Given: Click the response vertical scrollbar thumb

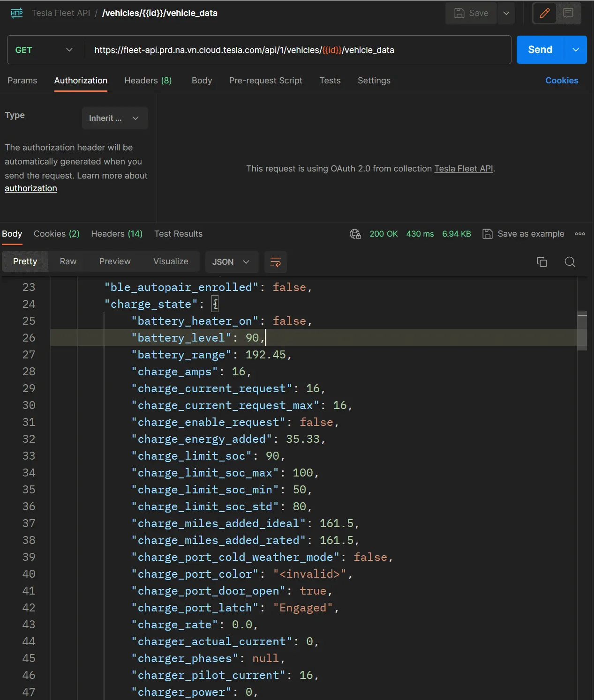Looking at the screenshot, I should [582, 331].
